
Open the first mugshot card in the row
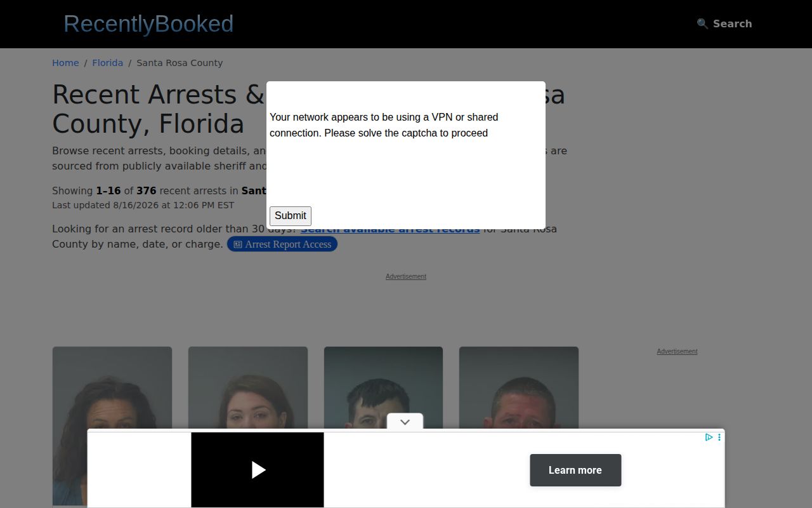(x=112, y=426)
